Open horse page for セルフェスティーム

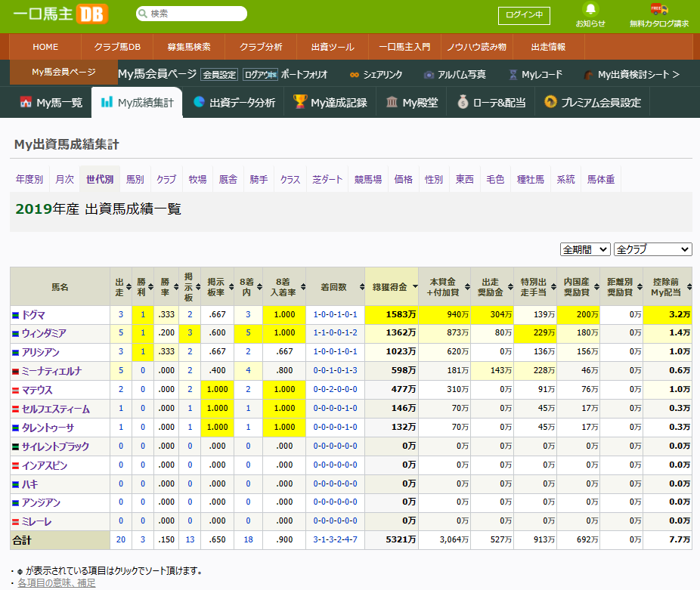[56, 409]
